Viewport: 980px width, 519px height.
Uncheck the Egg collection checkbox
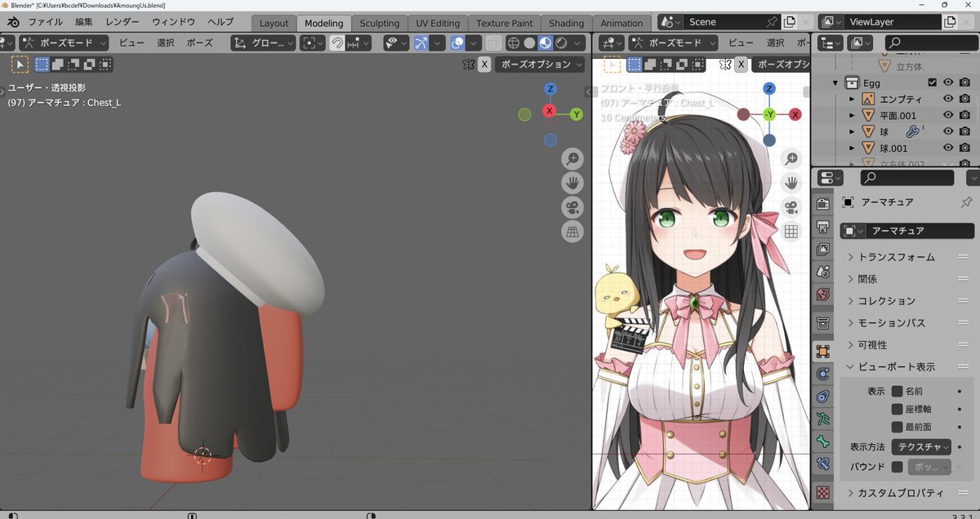[932, 82]
